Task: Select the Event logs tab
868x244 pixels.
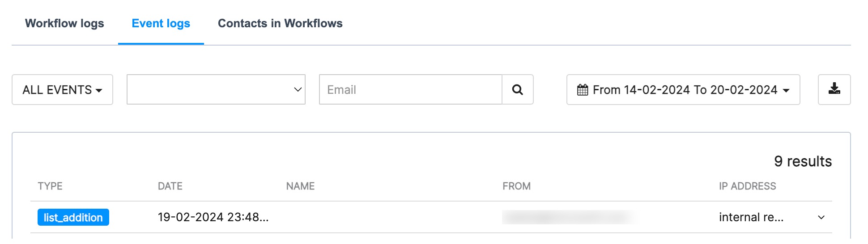Action: coord(161,23)
